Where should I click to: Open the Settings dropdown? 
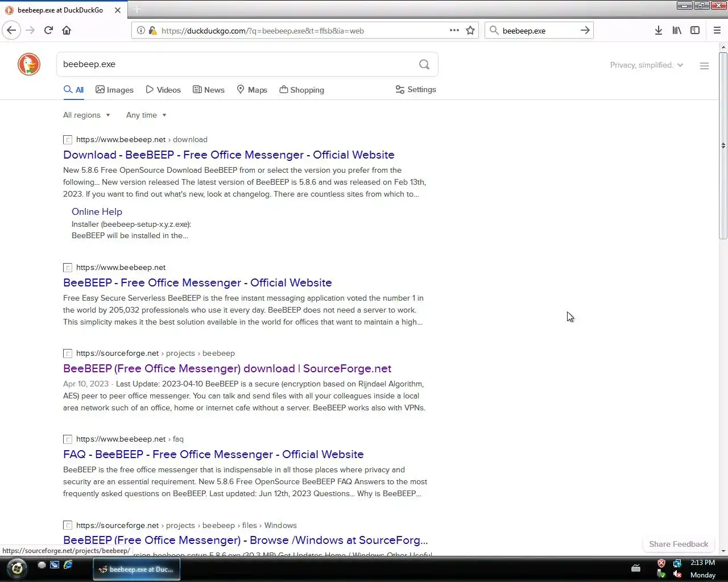416,90
